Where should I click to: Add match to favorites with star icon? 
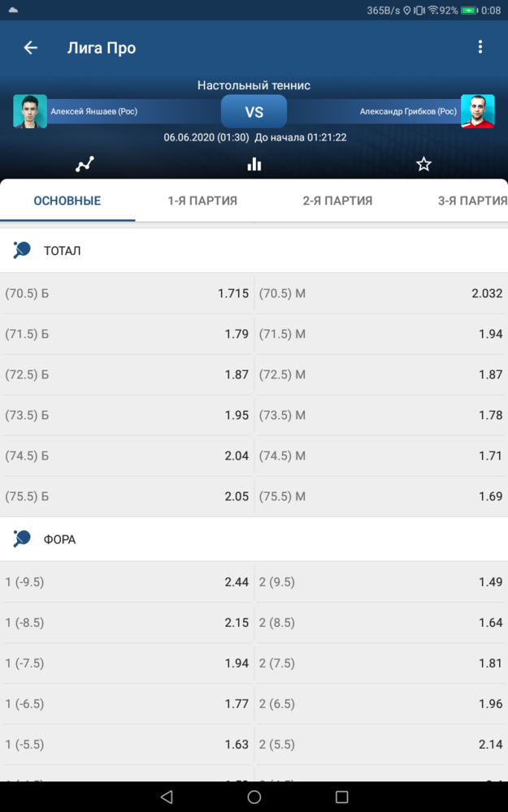423,165
